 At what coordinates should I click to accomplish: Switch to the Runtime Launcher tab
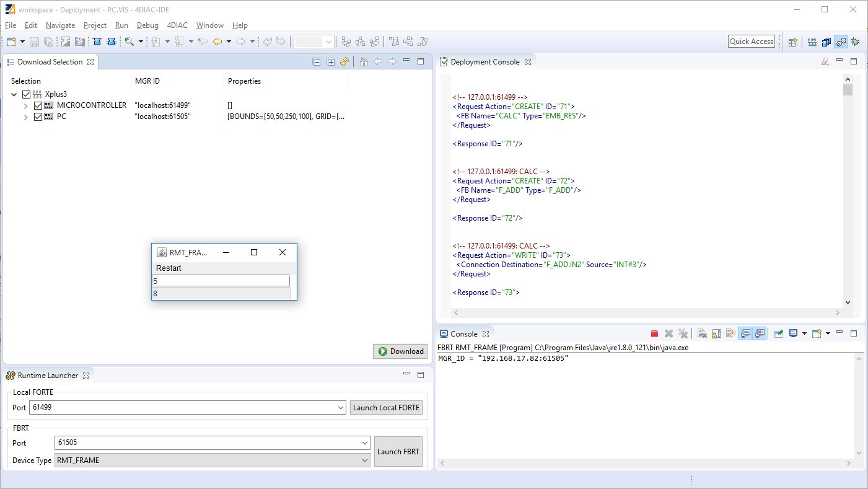click(48, 375)
